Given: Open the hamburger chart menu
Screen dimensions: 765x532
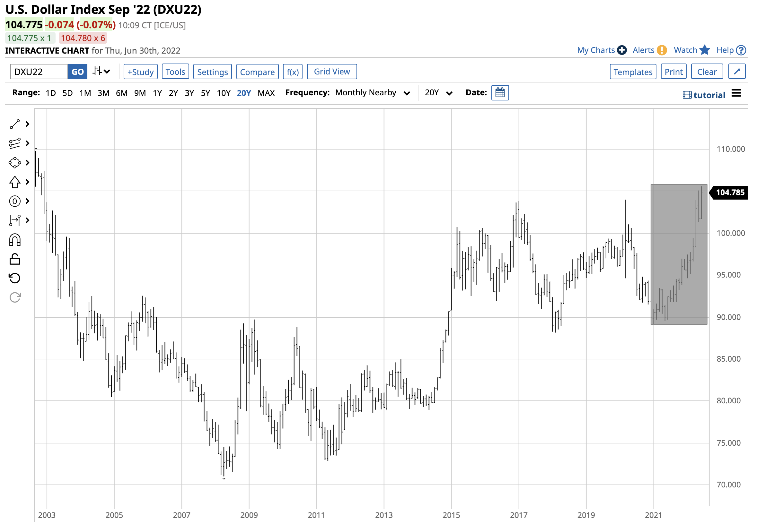Looking at the screenshot, I should click(x=736, y=94).
